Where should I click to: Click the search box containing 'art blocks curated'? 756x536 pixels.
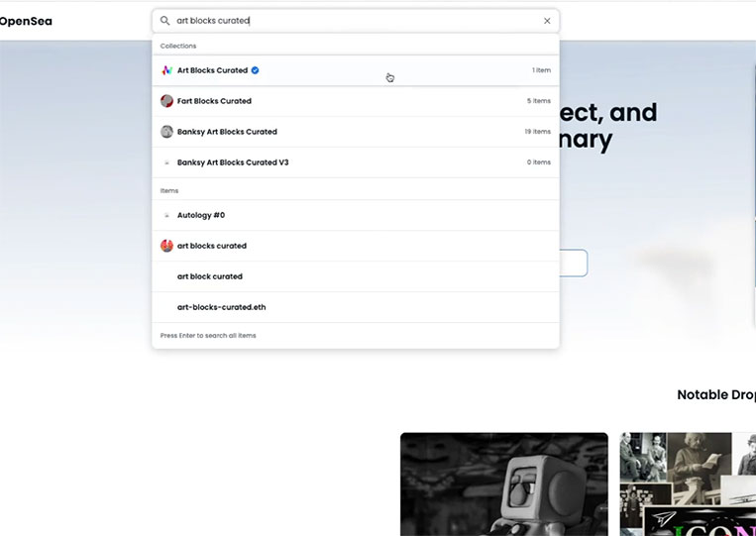pos(356,21)
